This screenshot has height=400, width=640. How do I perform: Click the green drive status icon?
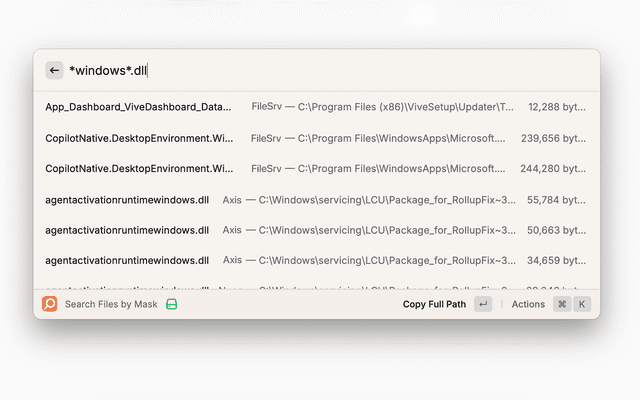172,304
